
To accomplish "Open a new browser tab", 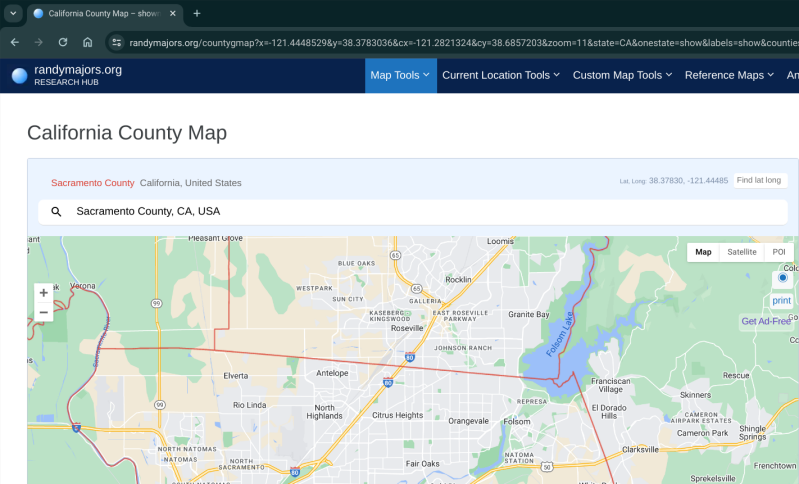I will tap(197, 13).
